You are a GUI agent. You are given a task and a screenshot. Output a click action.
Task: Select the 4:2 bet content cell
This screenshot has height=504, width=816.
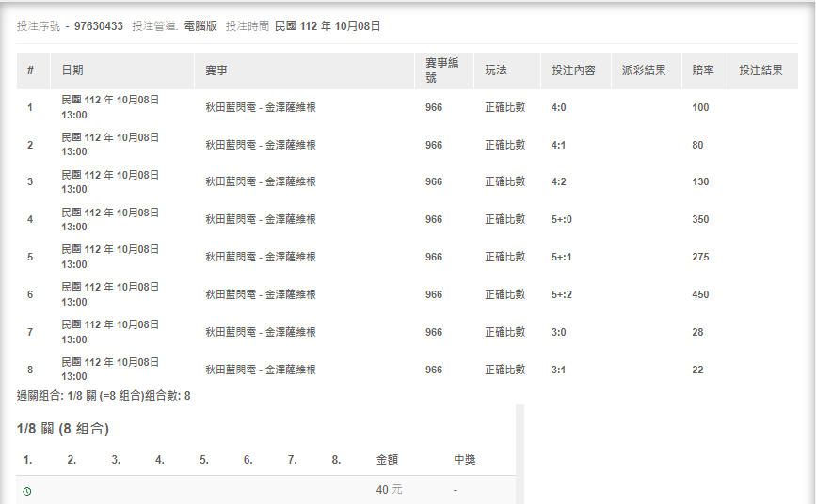coord(558,182)
